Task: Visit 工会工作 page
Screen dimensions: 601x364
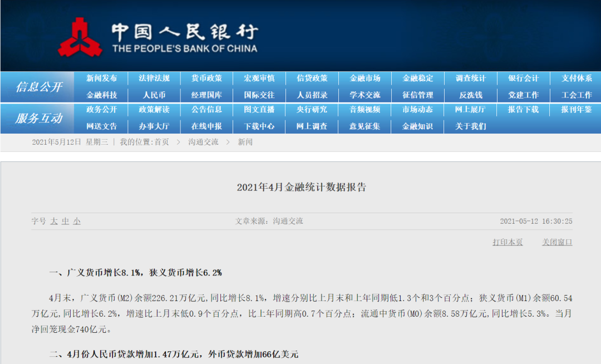Action: pos(577,95)
